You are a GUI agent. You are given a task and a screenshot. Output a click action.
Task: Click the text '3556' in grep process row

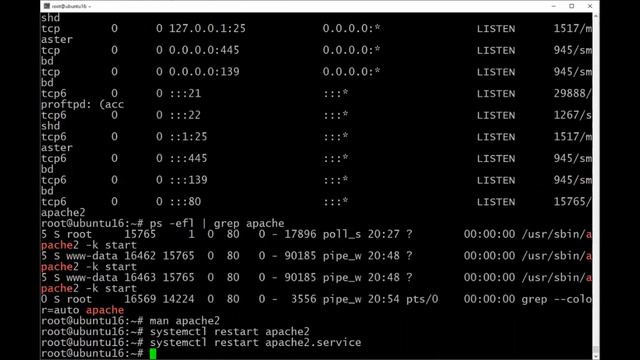click(x=303, y=299)
